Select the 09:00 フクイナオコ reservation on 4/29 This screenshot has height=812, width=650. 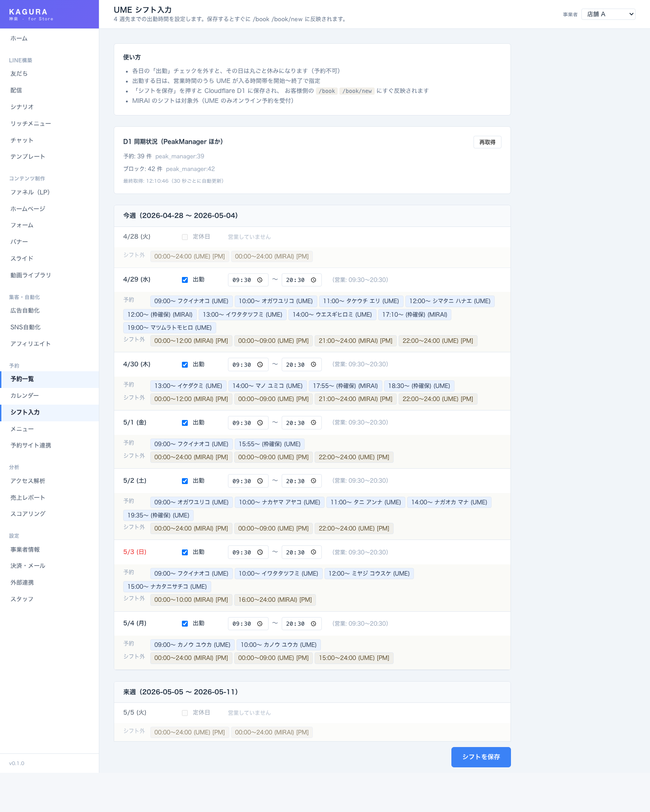tap(191, 301)
